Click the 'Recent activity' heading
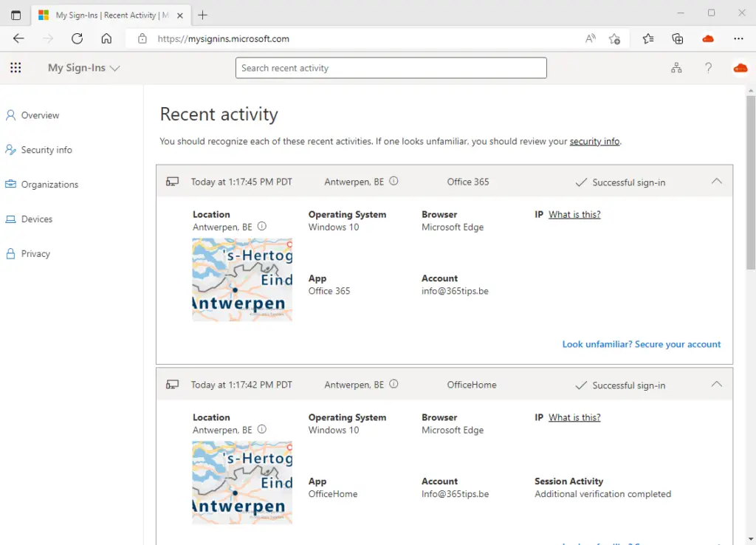 [219, 114]
